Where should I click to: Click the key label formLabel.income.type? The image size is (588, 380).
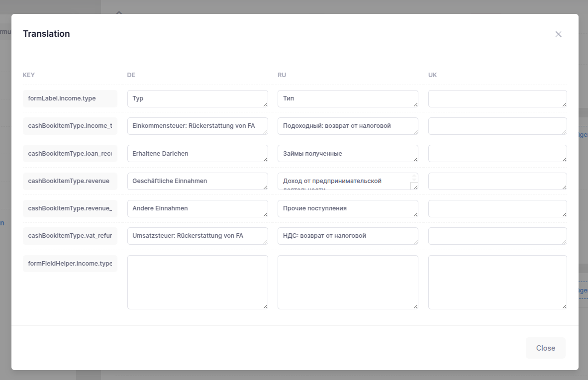(70, 98)
